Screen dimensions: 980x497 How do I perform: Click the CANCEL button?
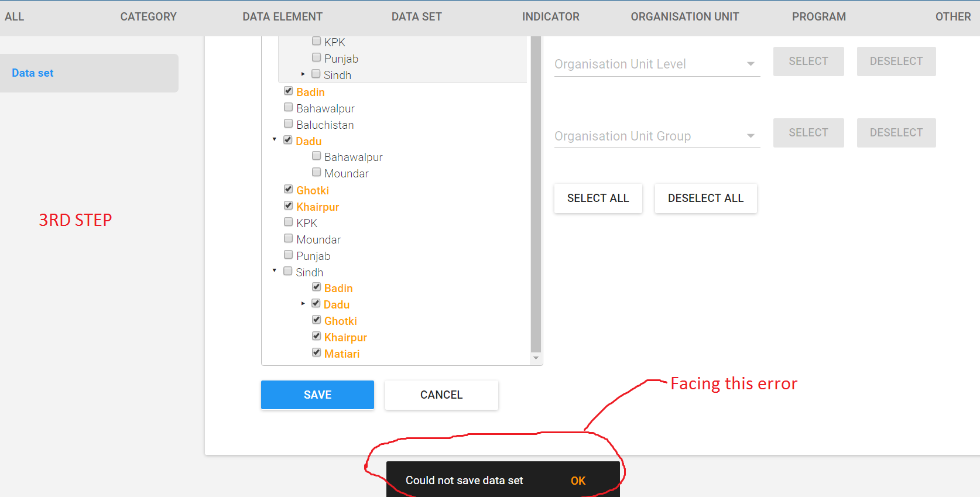click(441, 395)
